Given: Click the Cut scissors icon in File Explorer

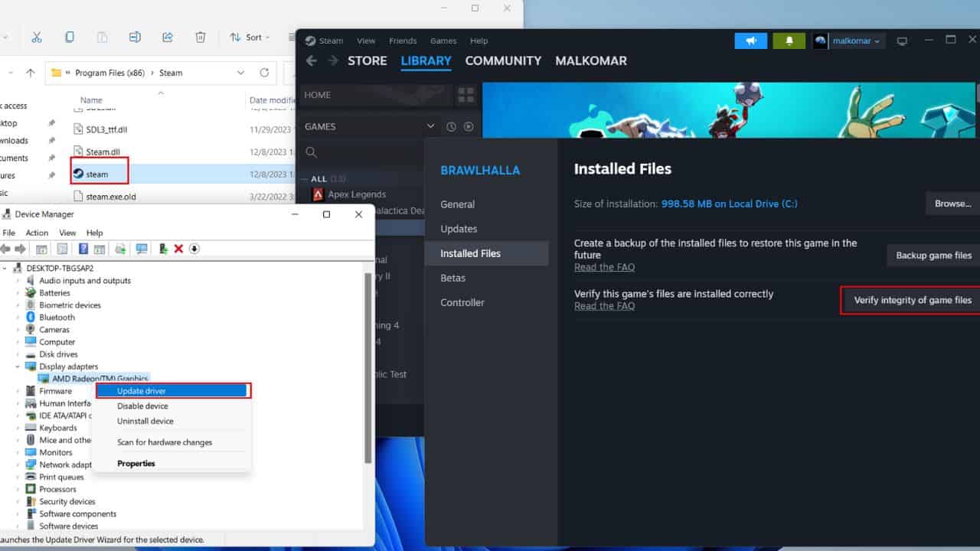Looking at the screenshot, I should (36, 37).
